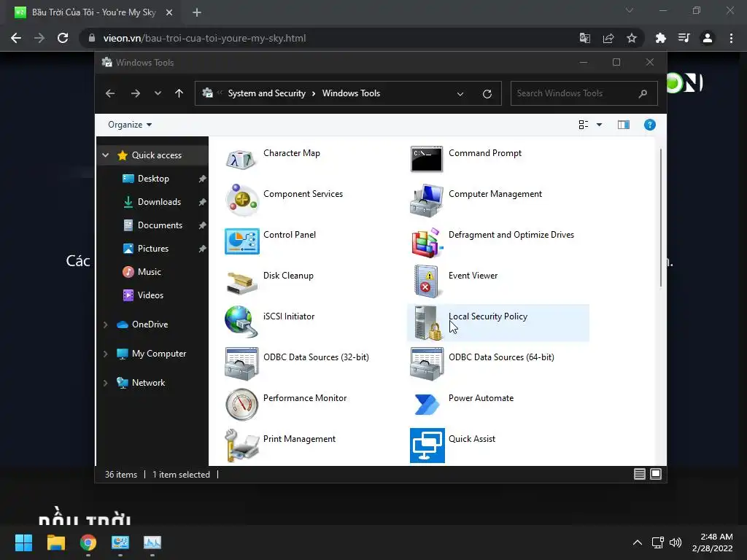Click System and Security breadcrumb
This screenshot has width=747, height=560.
267,93
